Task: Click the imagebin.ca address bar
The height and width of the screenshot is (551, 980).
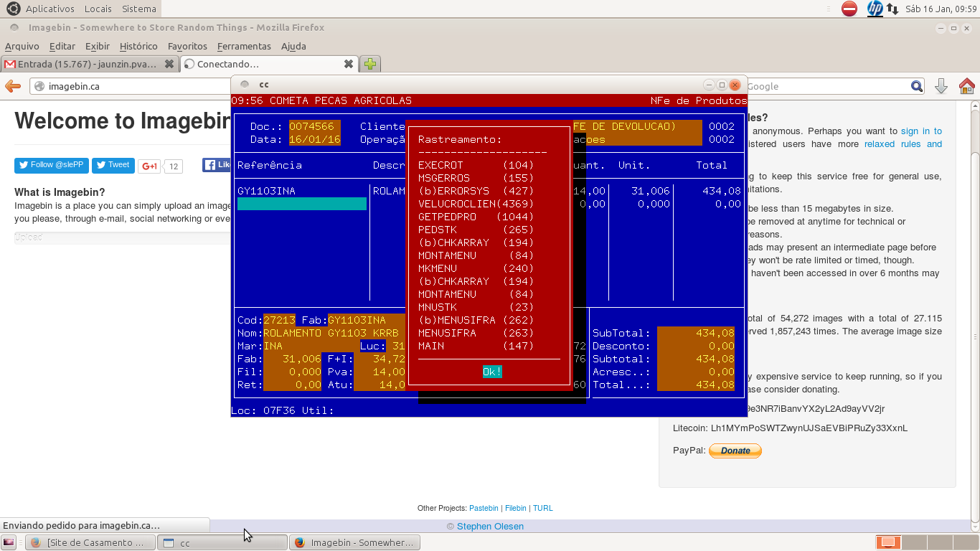Action: (x=129, y=86)
